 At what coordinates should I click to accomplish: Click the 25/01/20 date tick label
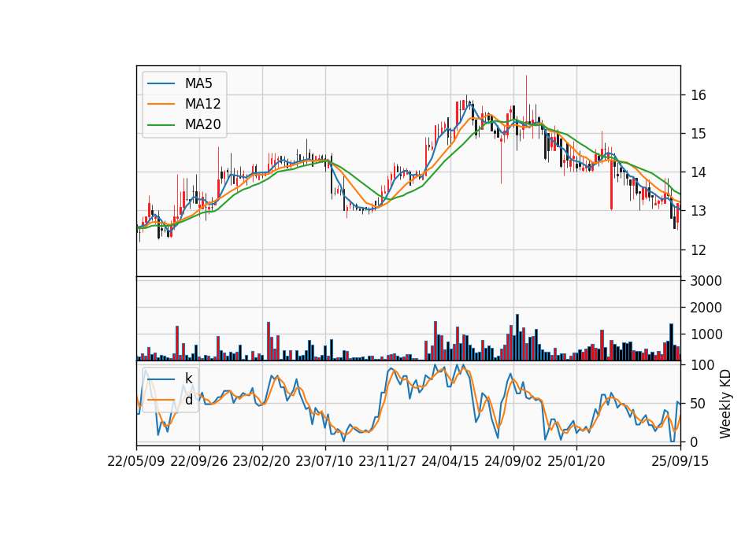pos(576,461)
